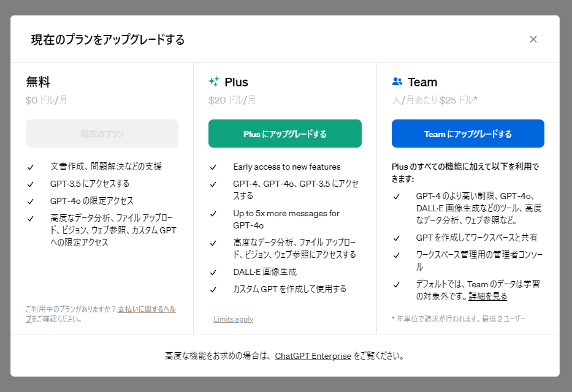Click the Team plan people icon
572x392 pixels.
(396, 80)
